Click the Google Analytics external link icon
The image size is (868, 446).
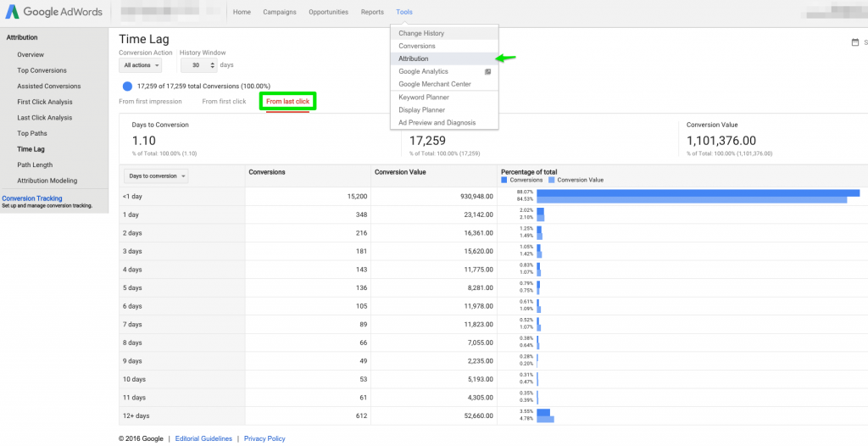point(487,71)
